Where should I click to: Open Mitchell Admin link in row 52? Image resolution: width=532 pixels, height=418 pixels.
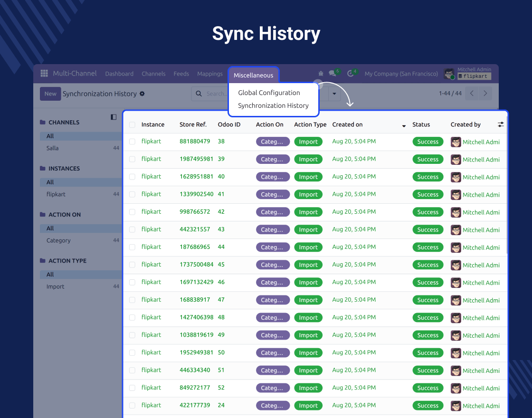(x=481, y=388)
